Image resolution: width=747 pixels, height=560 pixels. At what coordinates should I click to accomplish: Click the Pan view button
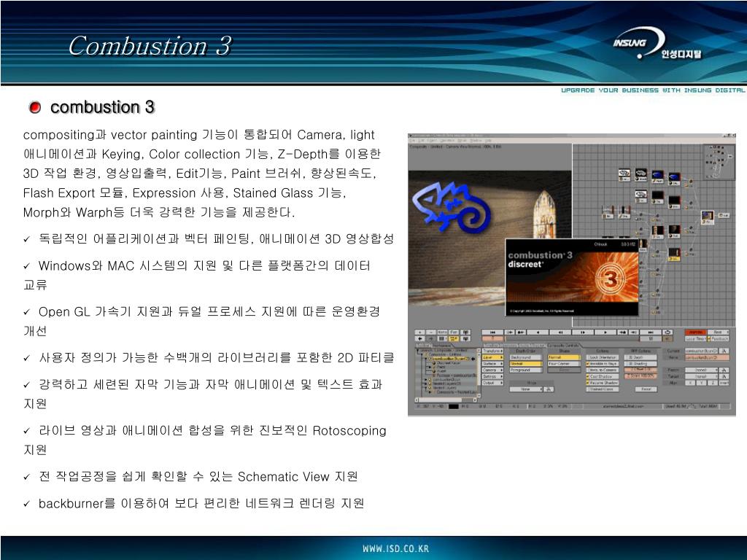coord(454,332)
